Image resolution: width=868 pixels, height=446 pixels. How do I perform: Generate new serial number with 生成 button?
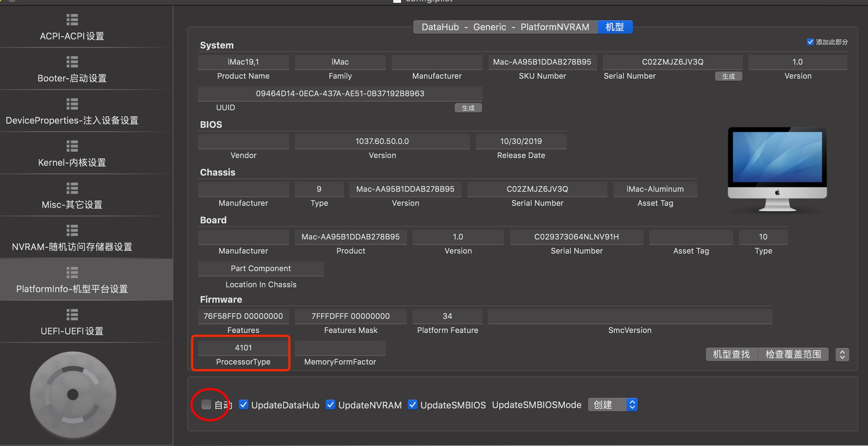coord(728,76)
